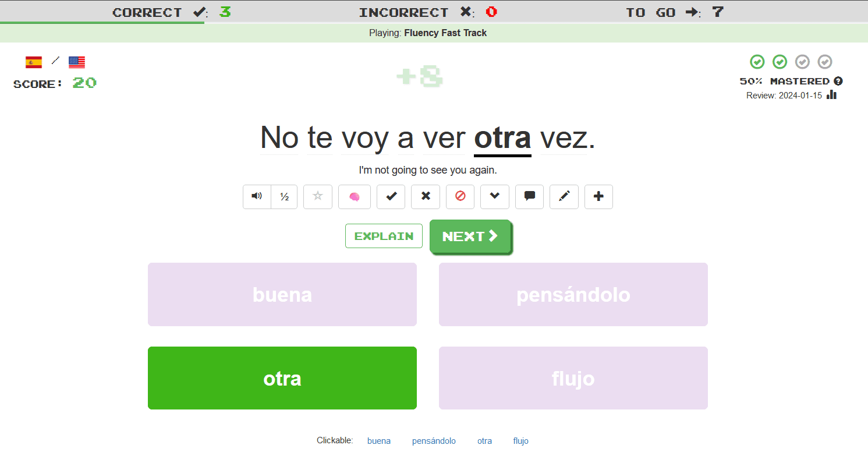View sentence statistics via the bar chart icon
The width and height of the screenshot is (868, 452).
831,95
